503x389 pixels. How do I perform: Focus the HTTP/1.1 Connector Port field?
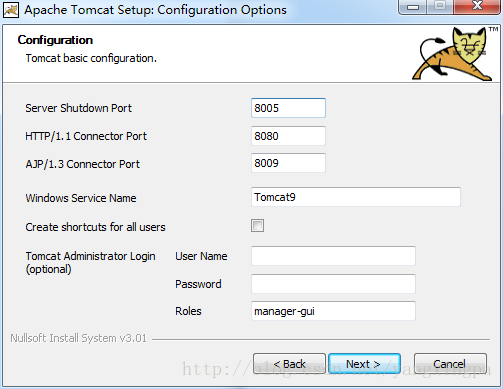click(x=288, y=136)
